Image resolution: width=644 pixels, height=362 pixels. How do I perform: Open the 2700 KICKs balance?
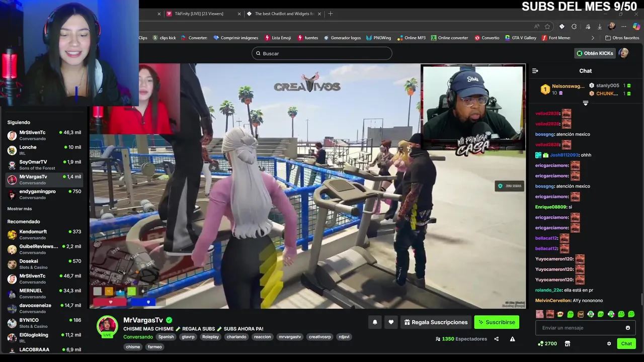[x=547, y=343]
